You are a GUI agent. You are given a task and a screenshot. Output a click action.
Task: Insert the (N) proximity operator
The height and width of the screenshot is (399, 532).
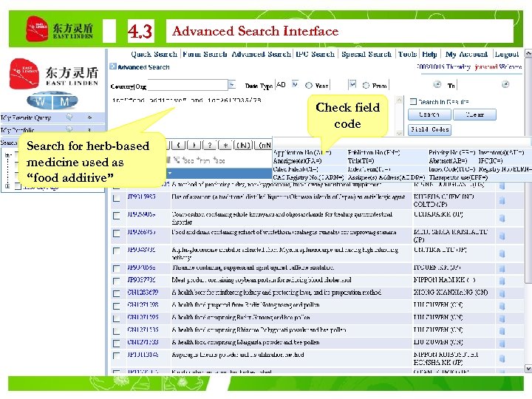pos(243,146)
